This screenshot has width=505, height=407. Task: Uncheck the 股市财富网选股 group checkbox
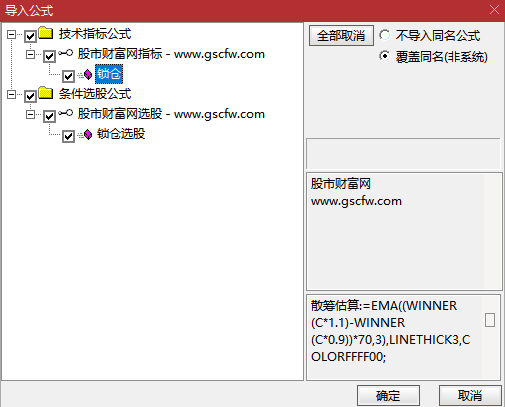click(49, 116)
